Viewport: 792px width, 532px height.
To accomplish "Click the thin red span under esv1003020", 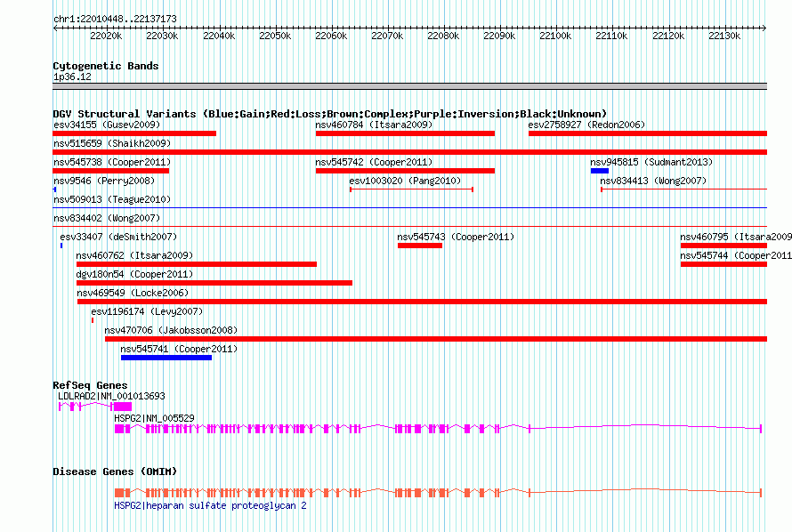I will click(411, 189).
